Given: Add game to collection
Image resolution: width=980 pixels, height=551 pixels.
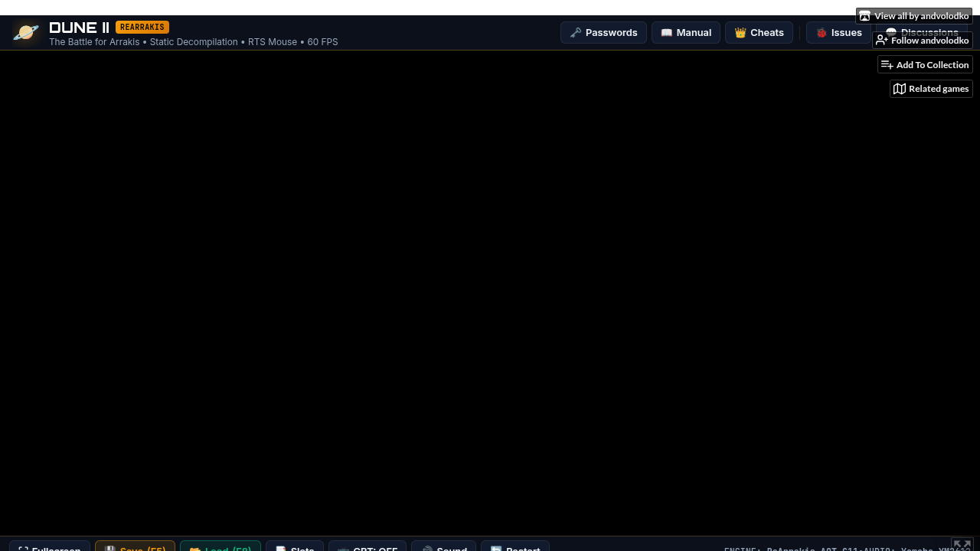Looking at the screenshot, I should 925,65.
